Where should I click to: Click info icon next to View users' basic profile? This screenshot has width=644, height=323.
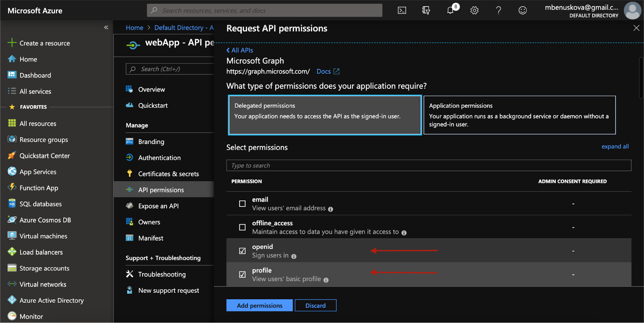[326, 280]
